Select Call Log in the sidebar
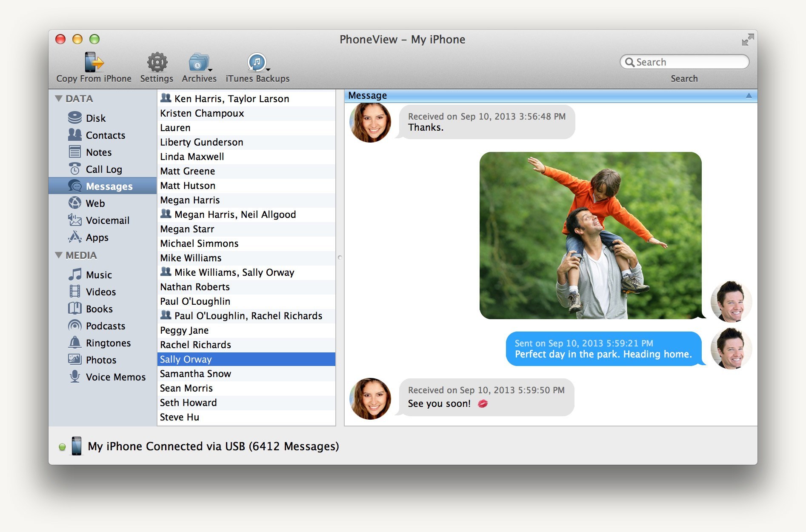This screenshot has height=532, width=806. click(103, 169)
